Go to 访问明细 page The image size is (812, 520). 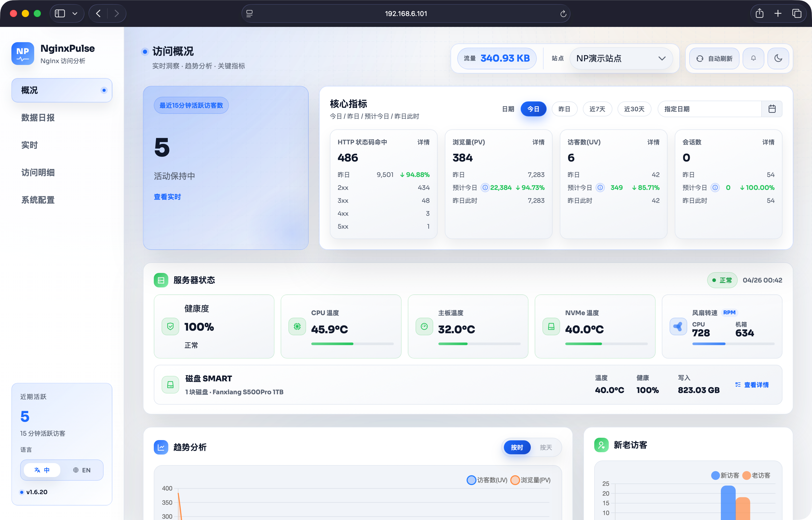tap(38, 173)
